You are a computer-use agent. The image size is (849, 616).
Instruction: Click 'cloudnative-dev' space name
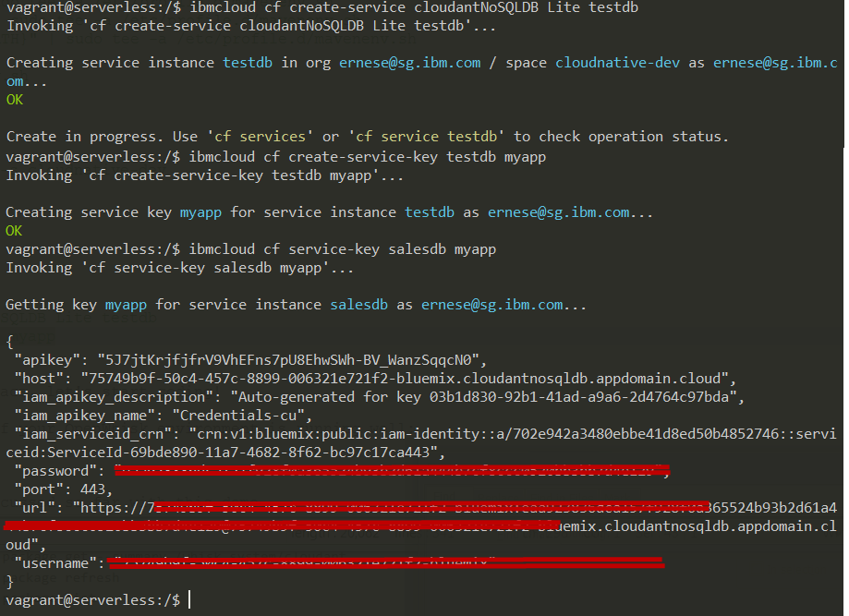(617, 63)
